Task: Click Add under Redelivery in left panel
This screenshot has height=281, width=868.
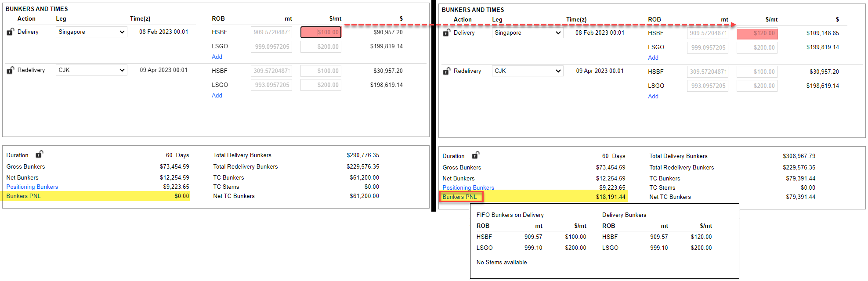Action: pyautogui.click(x=217, y=95)
